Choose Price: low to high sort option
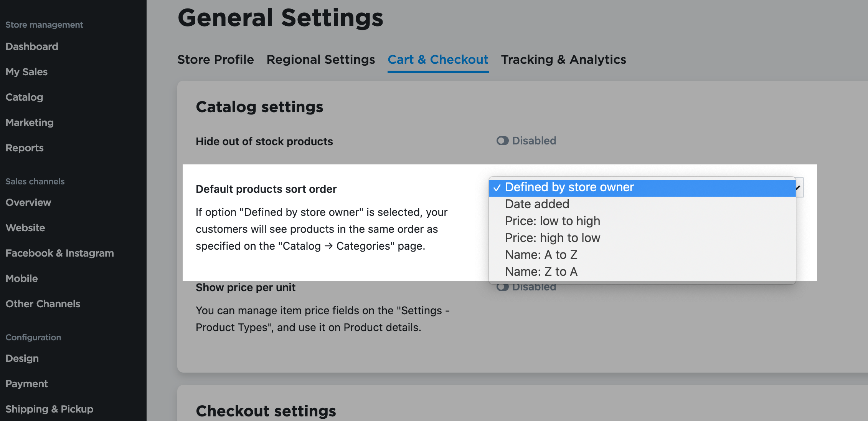 tap(553, 220)
